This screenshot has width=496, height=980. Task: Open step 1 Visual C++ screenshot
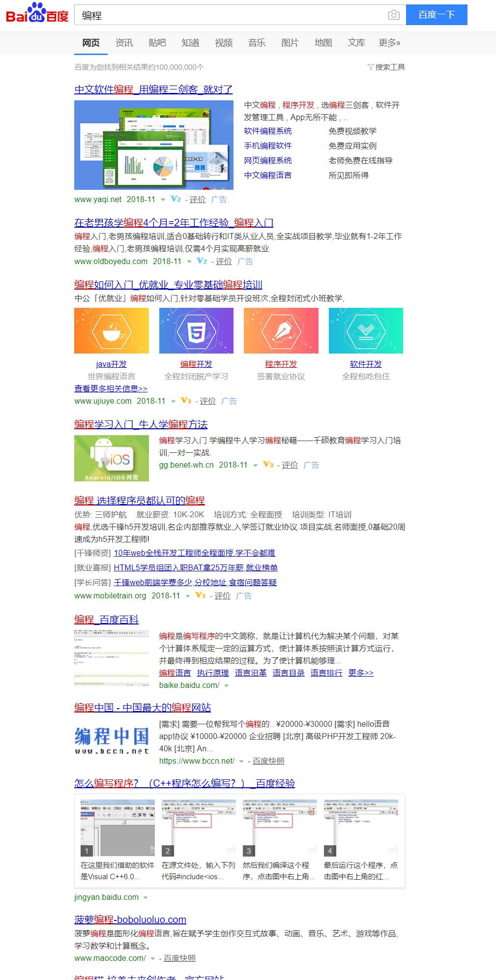click(117, 828)
